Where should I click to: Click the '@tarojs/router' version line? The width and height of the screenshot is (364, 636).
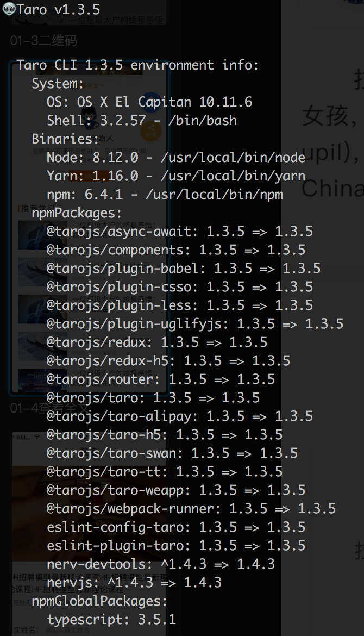(161, 379)
